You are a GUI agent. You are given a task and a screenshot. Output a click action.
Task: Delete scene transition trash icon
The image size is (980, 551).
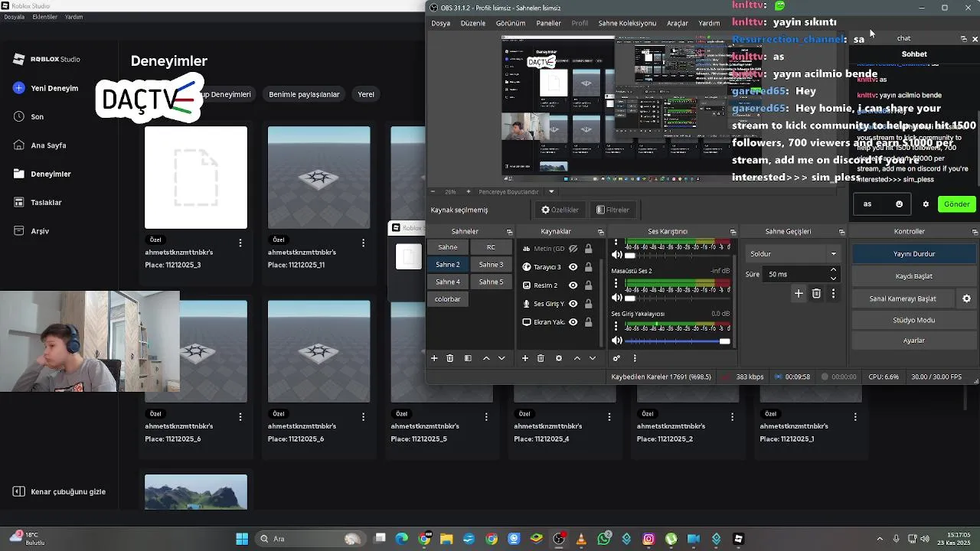coord(816,293)
